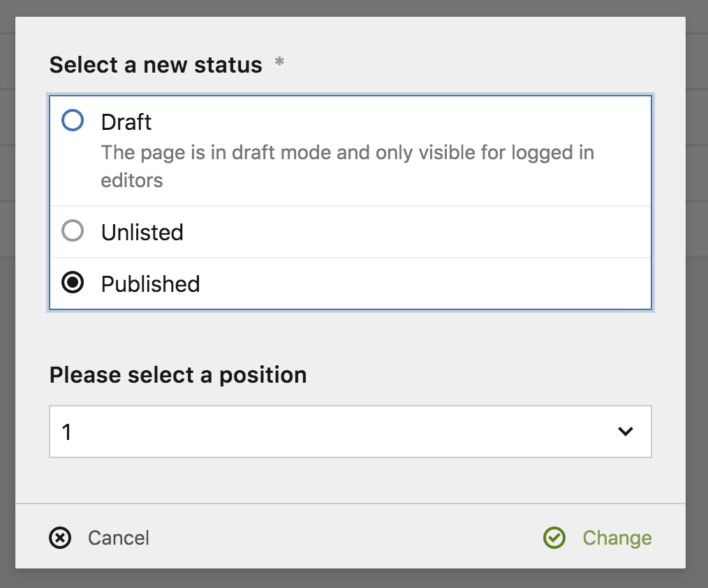Click the Draft option label text
This screenshot has height=588, width=708.
point(126,122)
